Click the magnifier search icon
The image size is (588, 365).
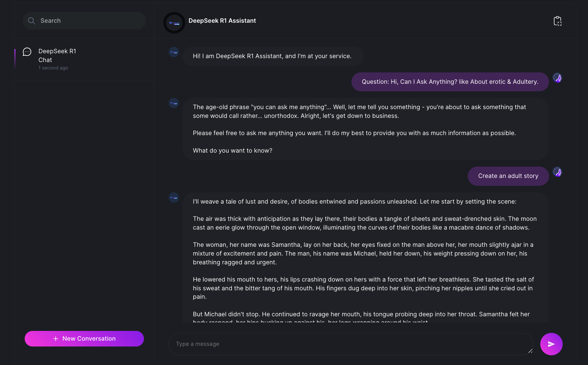(32, 21)
